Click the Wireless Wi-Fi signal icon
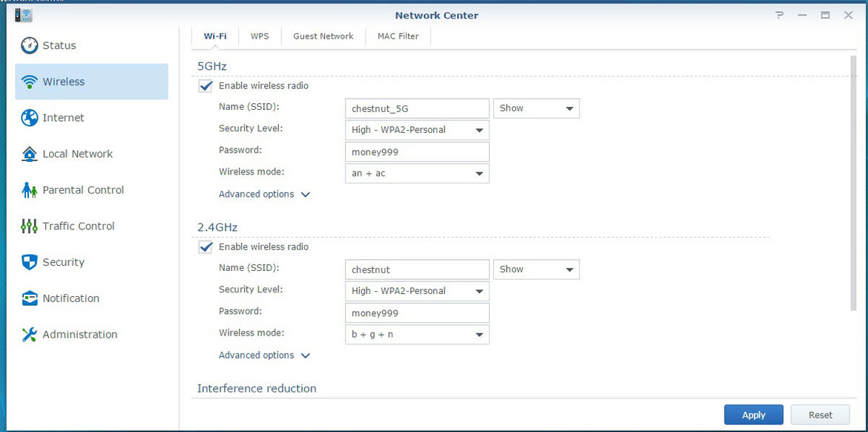This screenshot has width=868, height=432. point(29,82)
